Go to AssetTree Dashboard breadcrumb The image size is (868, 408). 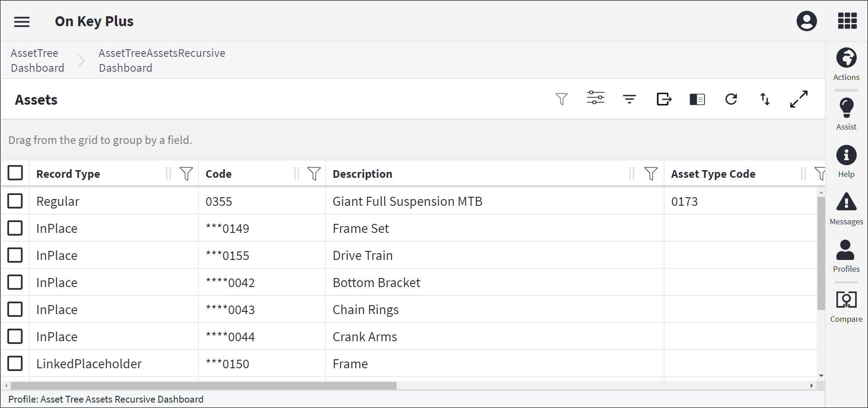37,60
